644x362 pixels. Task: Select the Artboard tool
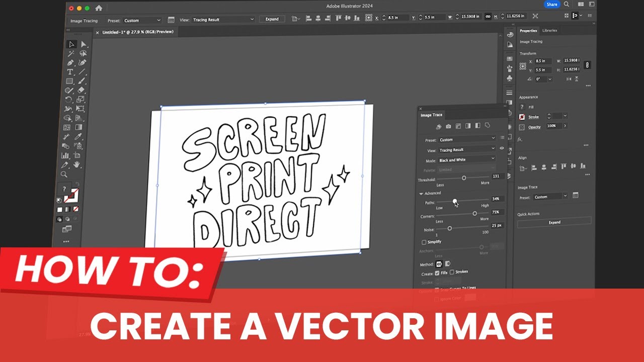[x=77, y=156]
